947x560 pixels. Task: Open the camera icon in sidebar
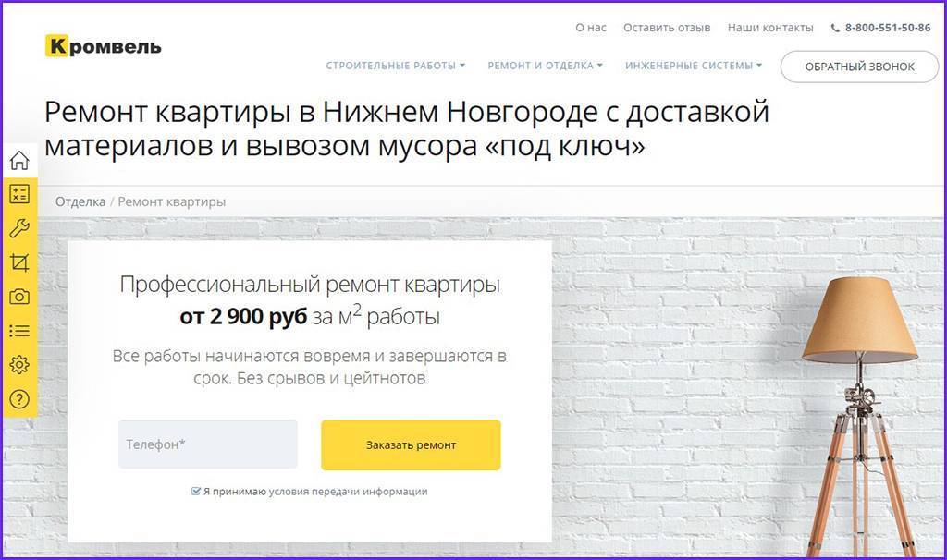pyautogui.click(x=19, y=297)
